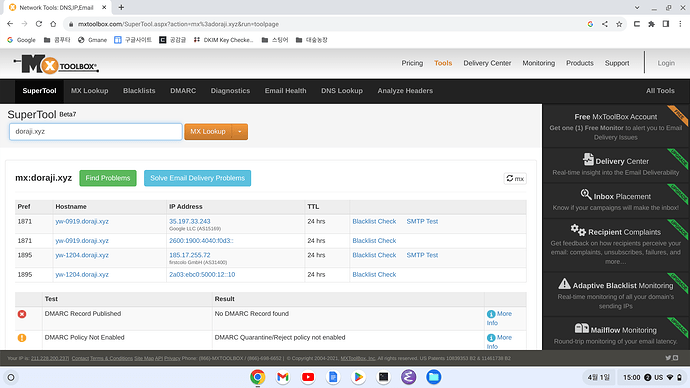Open DKIM Key Checker bookmark
Image resolution: width=690 pixels, height=388 pixels.
tap(224, 40)
